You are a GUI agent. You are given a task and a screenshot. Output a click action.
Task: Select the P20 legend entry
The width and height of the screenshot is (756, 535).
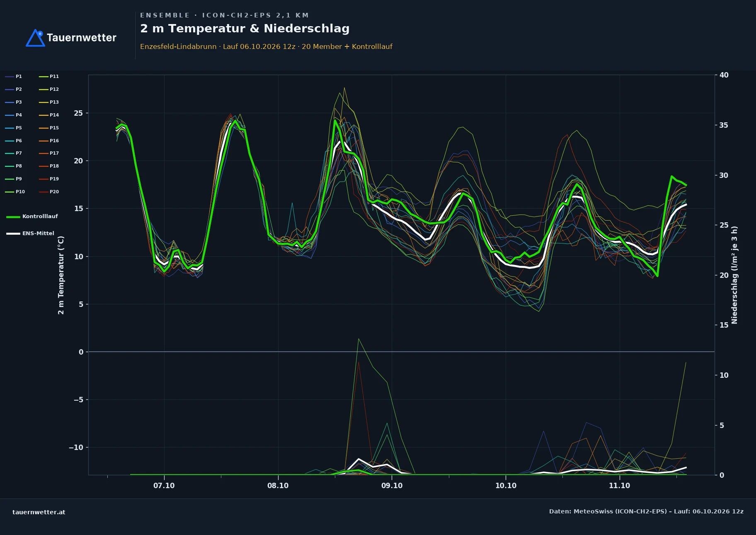49,192
